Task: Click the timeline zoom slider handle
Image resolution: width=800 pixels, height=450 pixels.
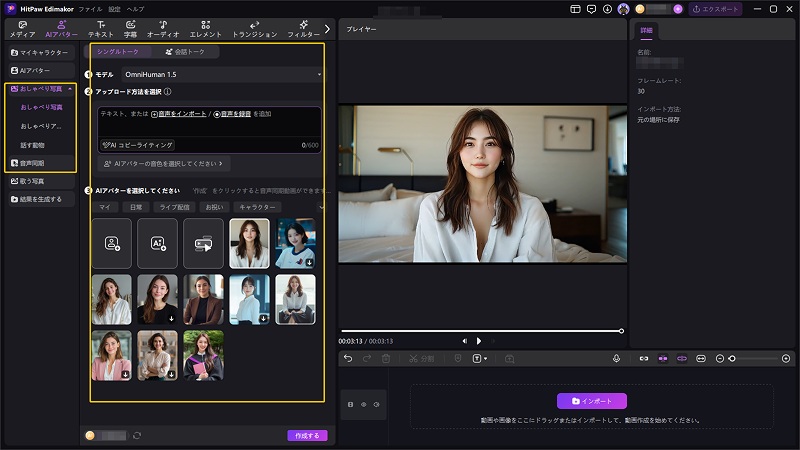Action: (732, 359)
